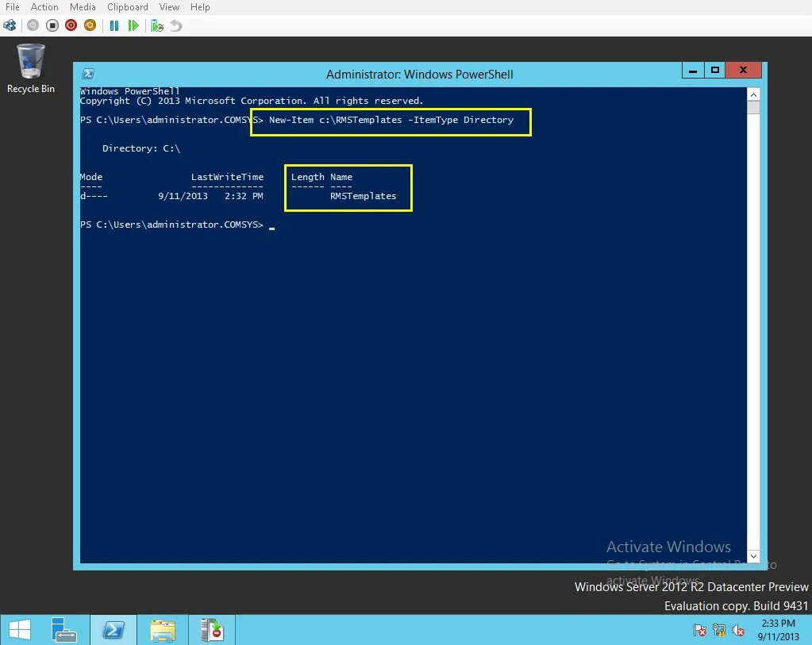This screenshot has width=812, height=645.
Task: Open Server Manager from the taskbar
Action: click(64, 630)
